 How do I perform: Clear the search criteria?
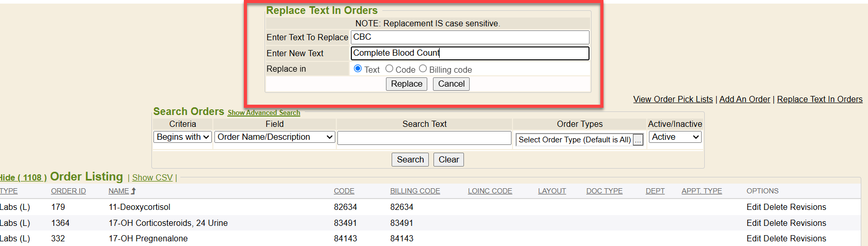coord(448,160)
